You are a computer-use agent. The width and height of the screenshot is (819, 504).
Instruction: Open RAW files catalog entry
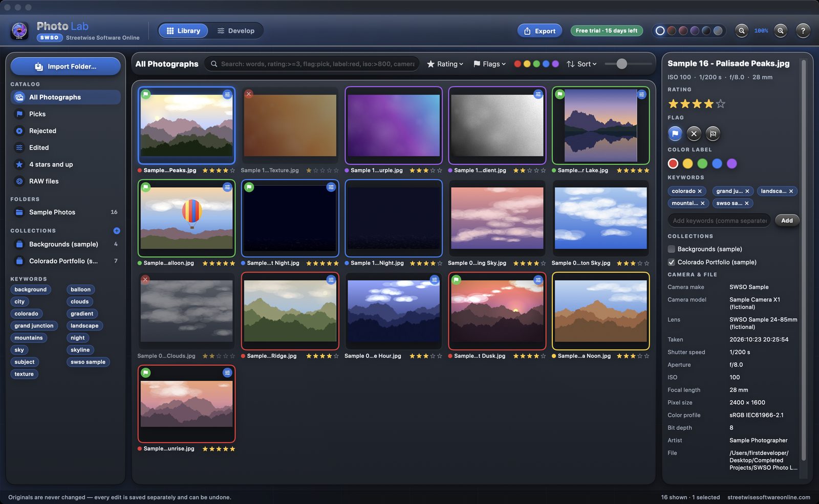point(66,181)
